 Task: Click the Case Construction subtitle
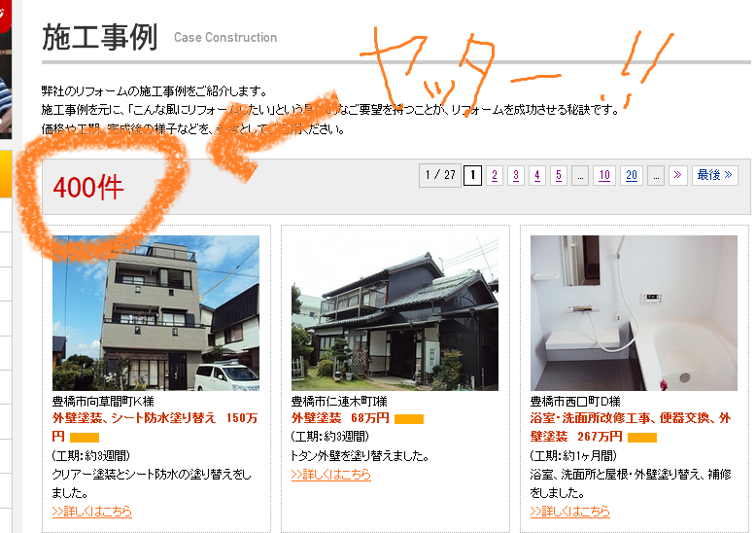[x=225, y=38]
